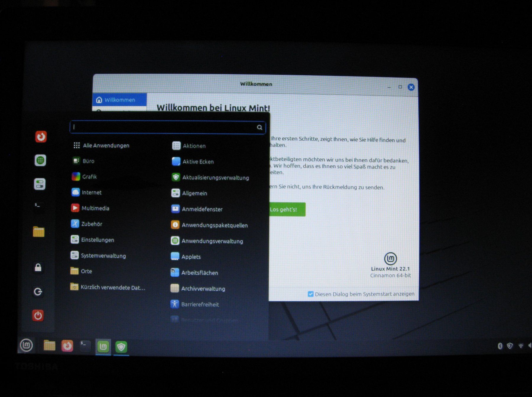Open the Allgemein settings entry
This screenshot has width=532, height=397.
(x=189, y=193)
